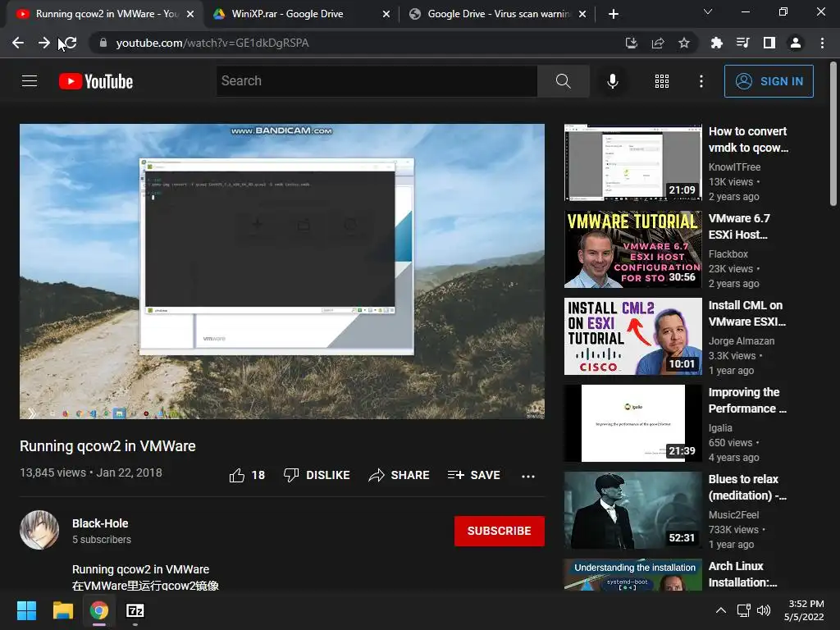Click SAVE to playlist button

[474, 475]
